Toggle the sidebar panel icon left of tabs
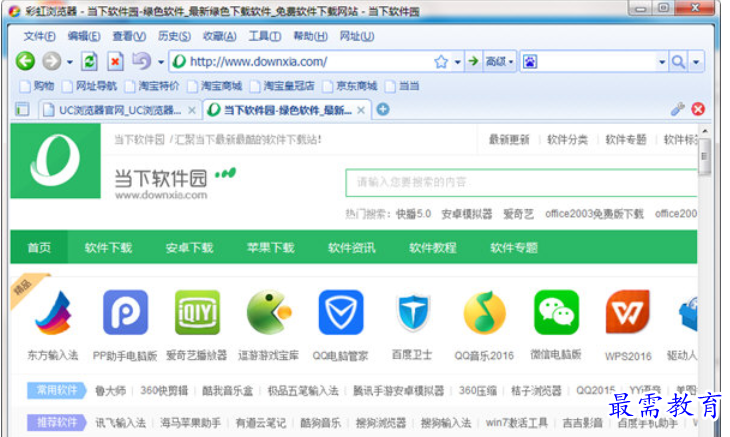 [22, 109]
